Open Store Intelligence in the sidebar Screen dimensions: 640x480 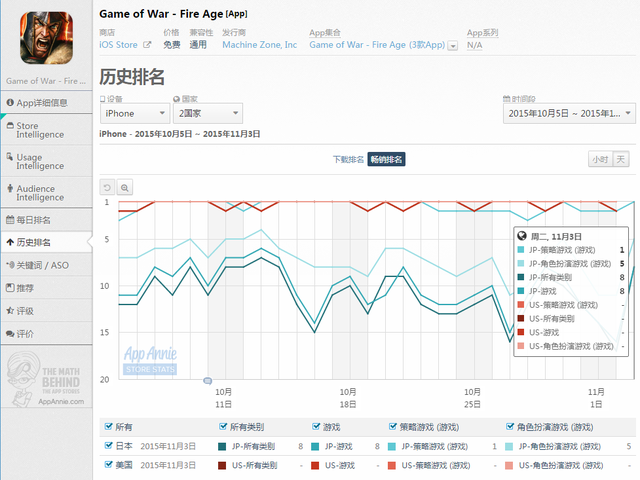46,130
